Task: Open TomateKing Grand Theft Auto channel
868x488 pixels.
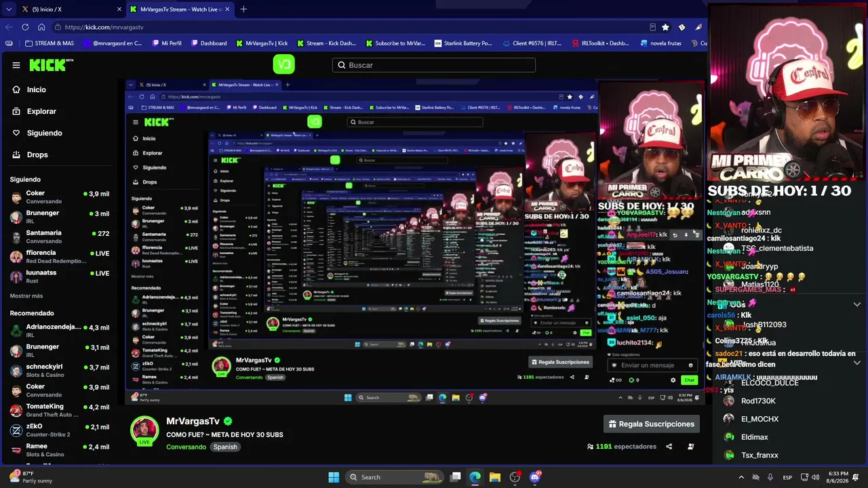Action: [x=60, y=410]
